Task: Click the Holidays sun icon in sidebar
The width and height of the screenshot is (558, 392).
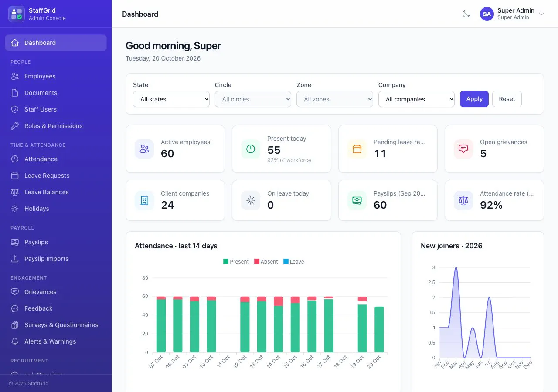Action: [15, 209]
